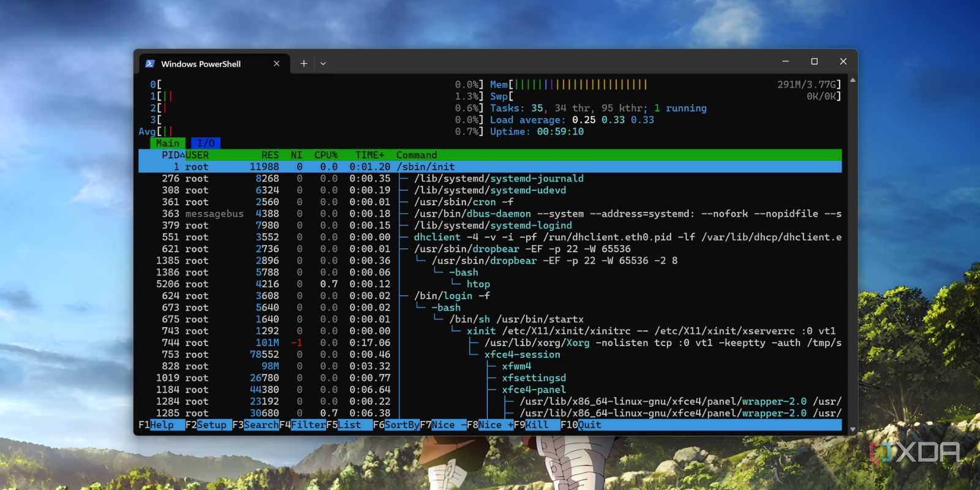Switch to htop I/O tab
The height and width of the screenshot is (490, 980).
[x=206, y=143]
